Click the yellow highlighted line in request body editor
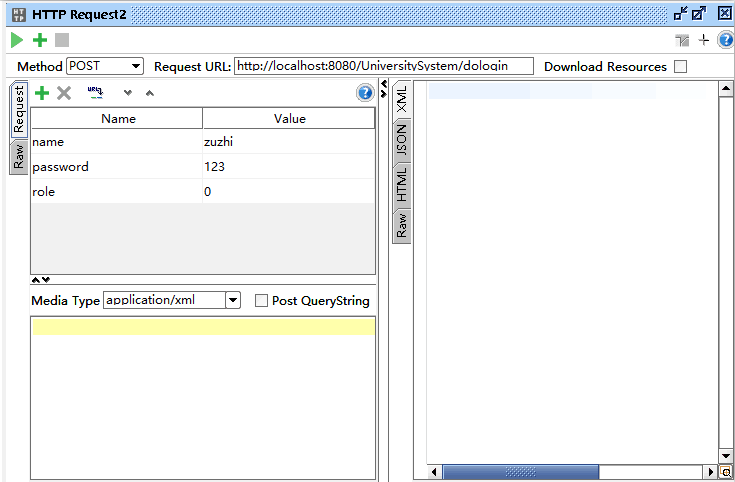 pos(203,326)
